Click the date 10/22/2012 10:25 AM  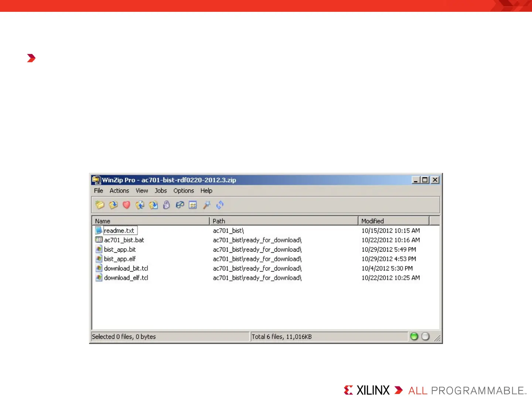(x=391, y=277)
